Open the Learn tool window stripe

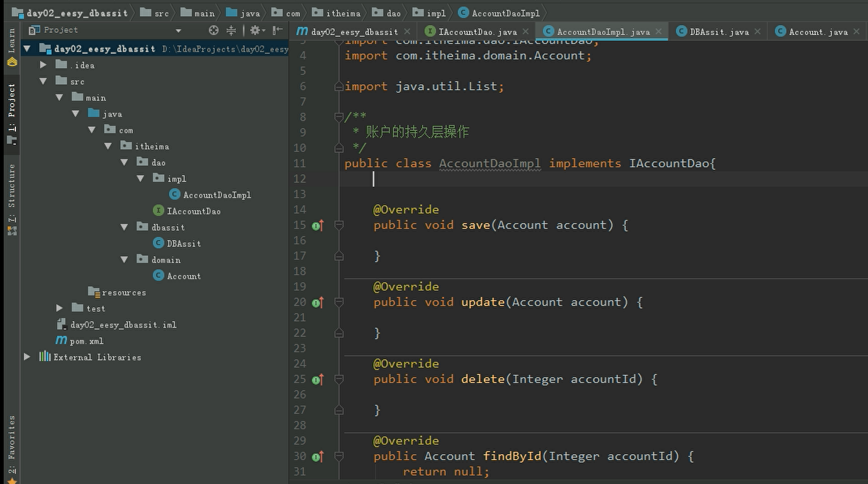12,48
